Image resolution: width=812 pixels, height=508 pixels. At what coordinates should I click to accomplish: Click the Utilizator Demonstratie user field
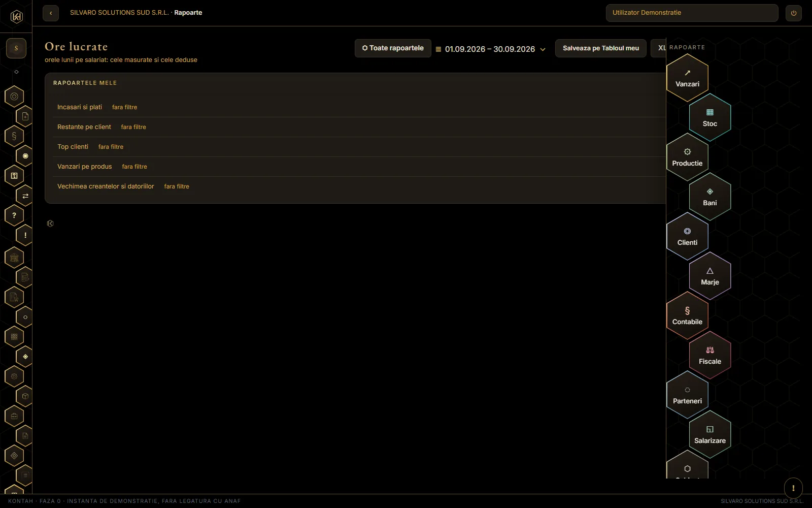coord(692,13)
